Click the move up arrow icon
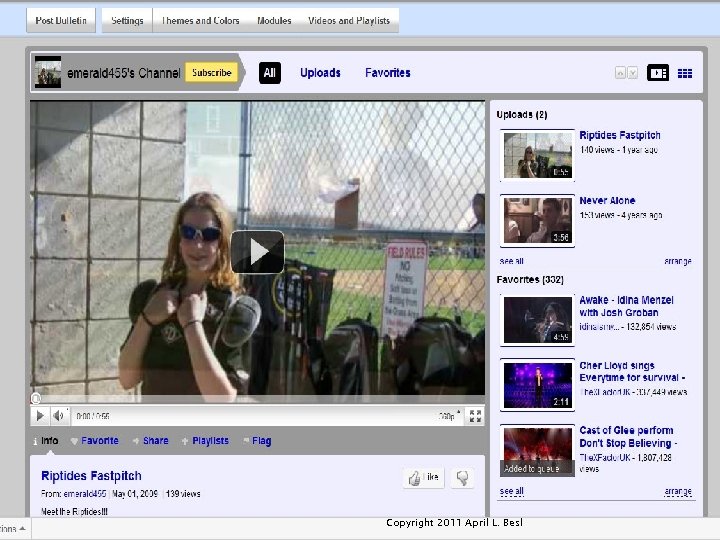The width and height of the screenshot is (720, 540). click(620, 73)
